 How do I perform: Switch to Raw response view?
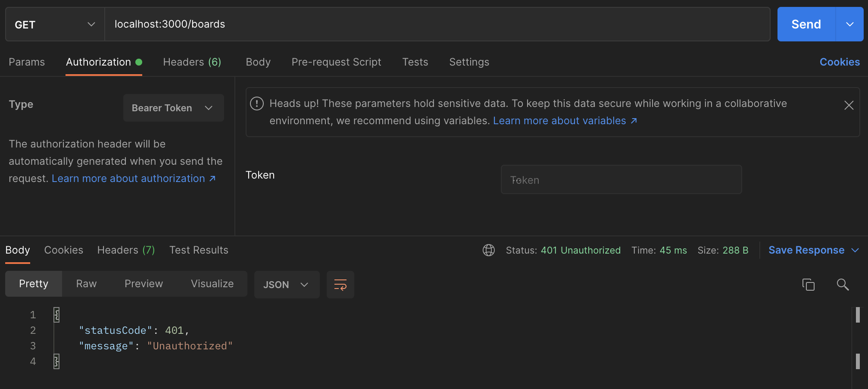point(86,284)
